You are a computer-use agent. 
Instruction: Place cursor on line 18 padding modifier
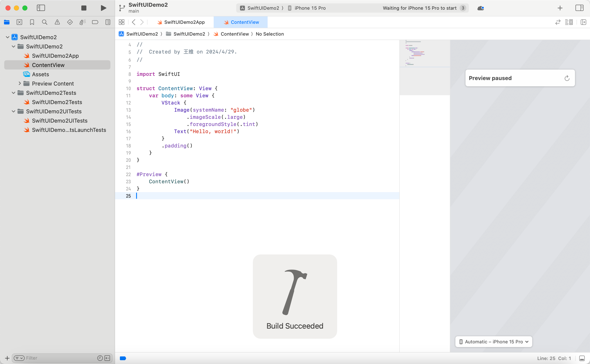pyautogui.click(x=177, y=146)
